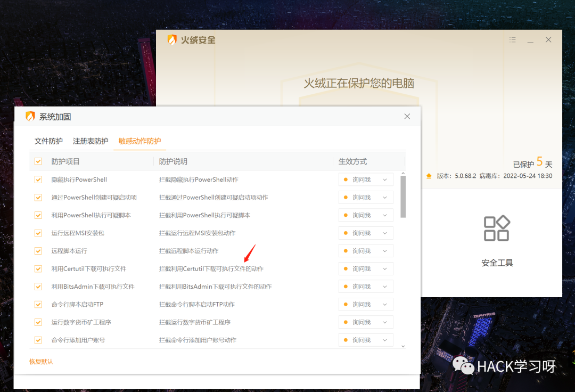
Task: Open action dropdown for 运行远程MSI安装包
Action: (x=366, y=233)
